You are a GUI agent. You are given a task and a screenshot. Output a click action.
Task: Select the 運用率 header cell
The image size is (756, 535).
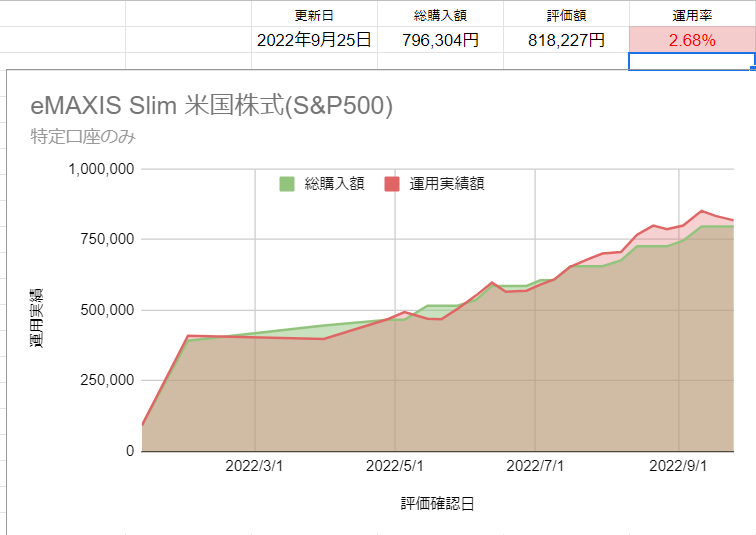pos(692,14)
